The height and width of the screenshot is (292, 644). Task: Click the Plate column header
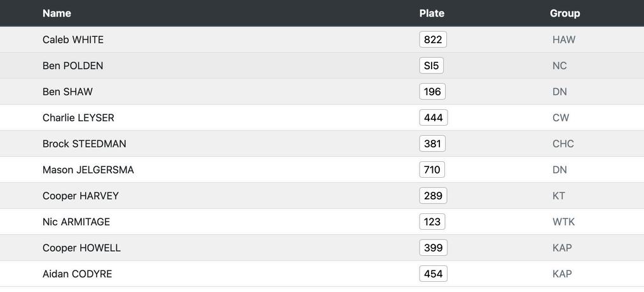[432, 13]
